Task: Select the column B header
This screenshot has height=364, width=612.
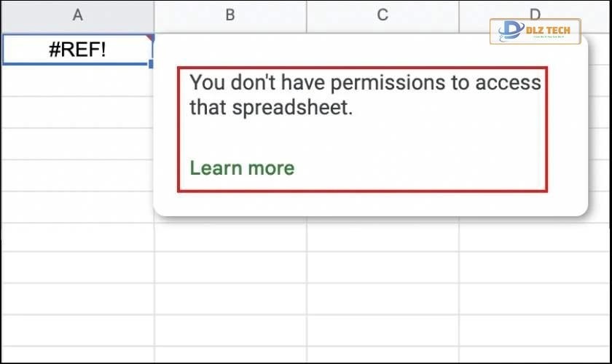Action: click(x=230, y=15)
